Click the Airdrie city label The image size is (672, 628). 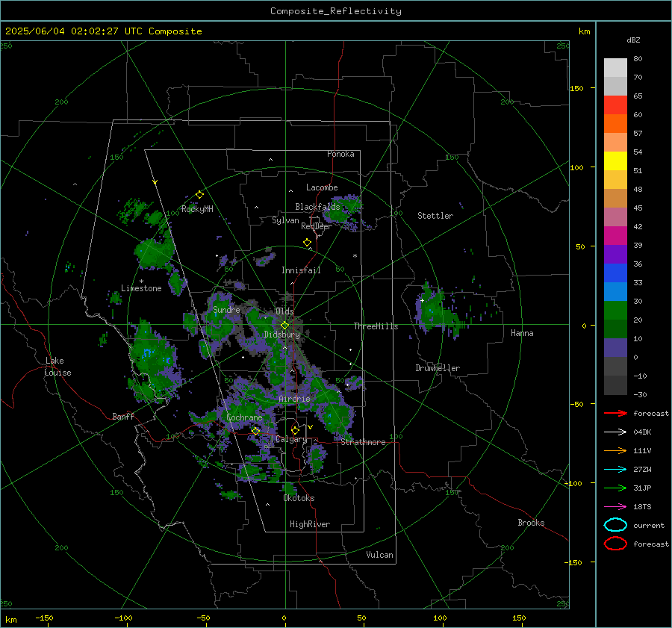click(x=294, y=399)
